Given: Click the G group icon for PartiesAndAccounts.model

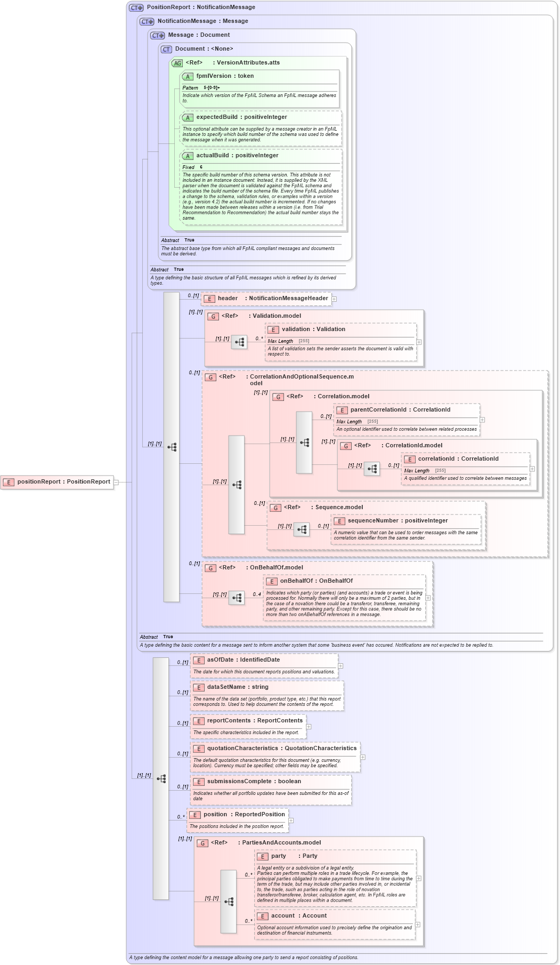Looking at the screenshot, I should [202, 843].
